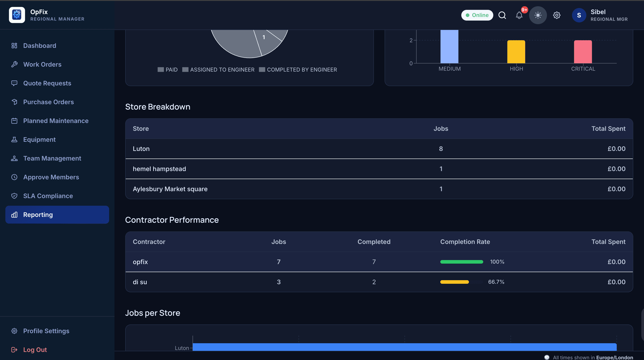Click the Team Management people icon
Viewport: 644px width, 360px height.
point(14,158)
